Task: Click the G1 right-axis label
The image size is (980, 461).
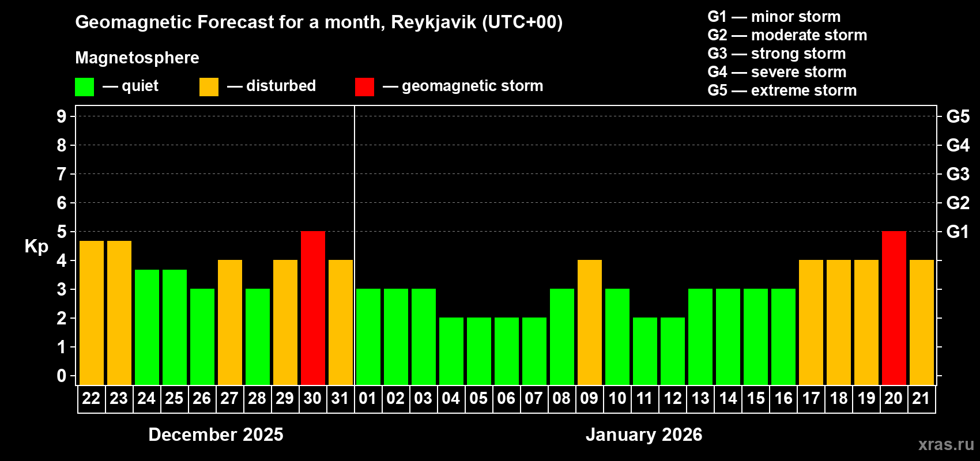Action: point(958,232)
